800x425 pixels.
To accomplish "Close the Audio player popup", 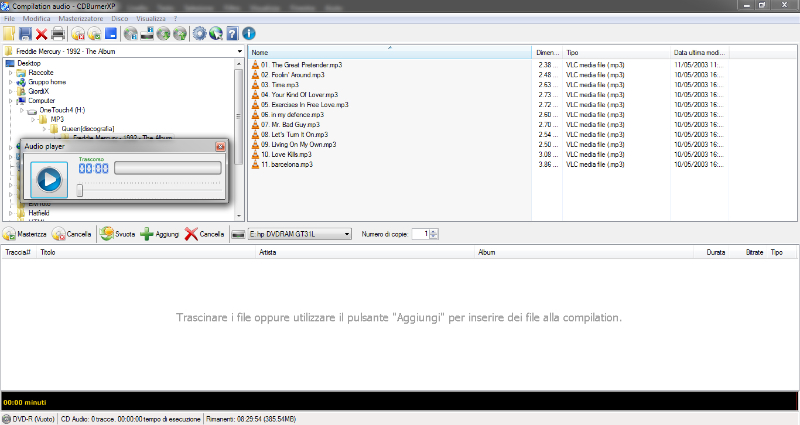I will (x=220, y=146).
